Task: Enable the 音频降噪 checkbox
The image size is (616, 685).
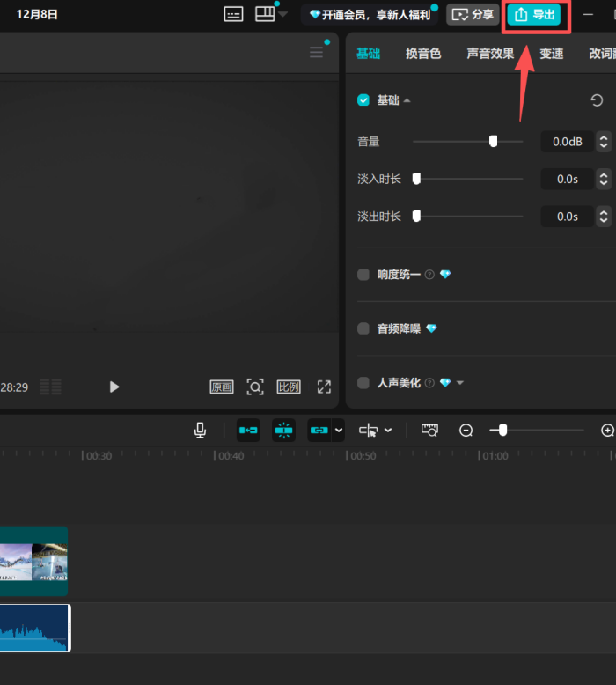Action: (363, 328)
